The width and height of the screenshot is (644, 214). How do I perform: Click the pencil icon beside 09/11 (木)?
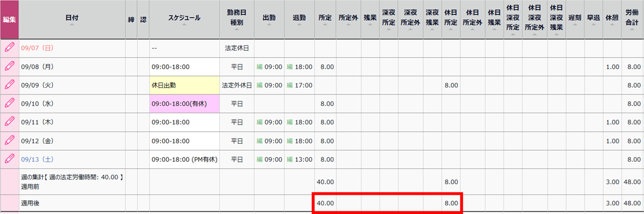point(10,122)
